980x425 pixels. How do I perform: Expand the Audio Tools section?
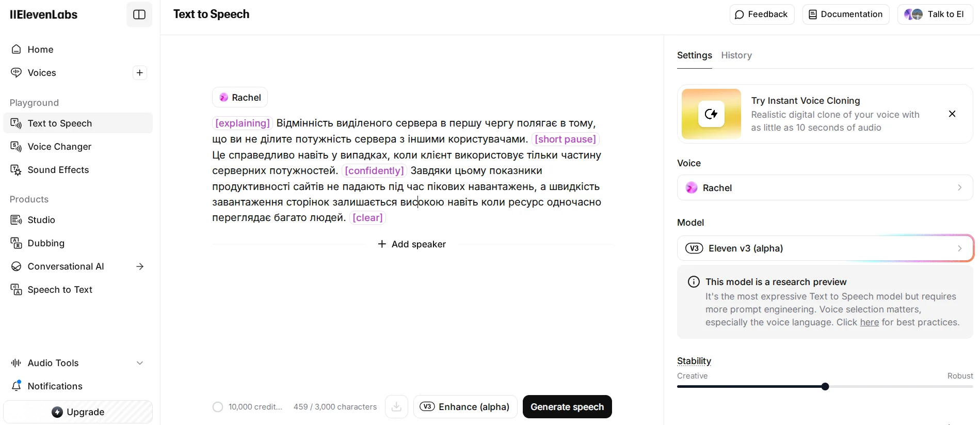(x=140, y=363)
